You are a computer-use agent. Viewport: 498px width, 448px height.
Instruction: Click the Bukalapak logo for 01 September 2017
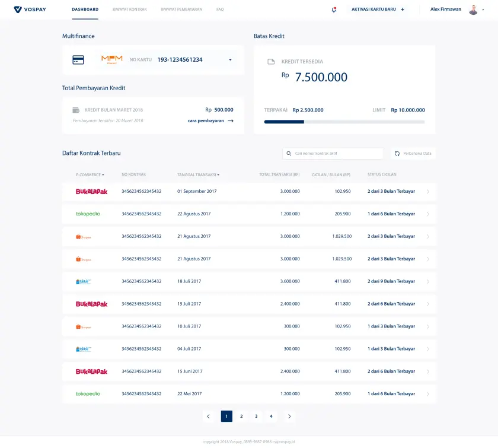[x=91, y=192]
